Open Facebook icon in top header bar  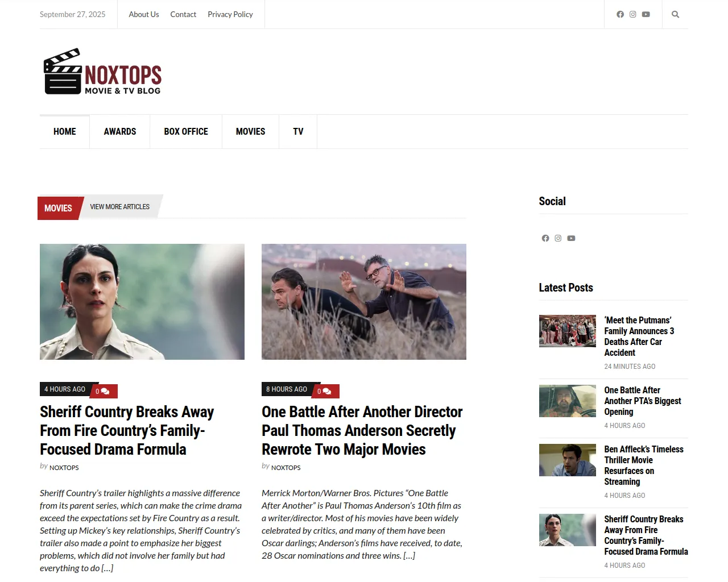pos(620,14)
